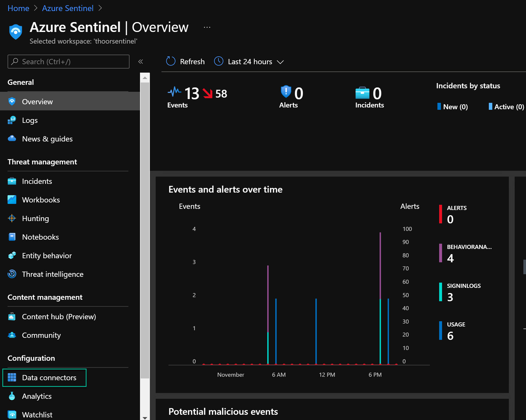Screen dimensions: 526x420
Task: Click the Notebooks menu label
Action: (40, 237)
